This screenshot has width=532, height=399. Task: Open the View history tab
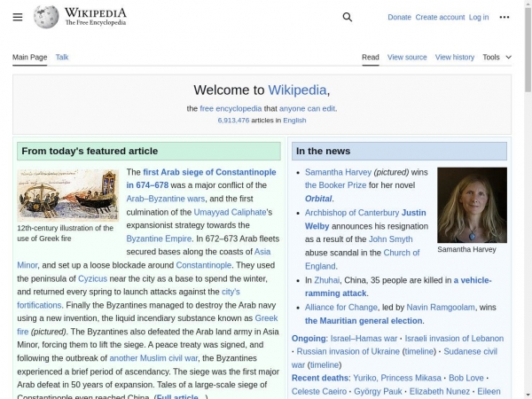455,57
